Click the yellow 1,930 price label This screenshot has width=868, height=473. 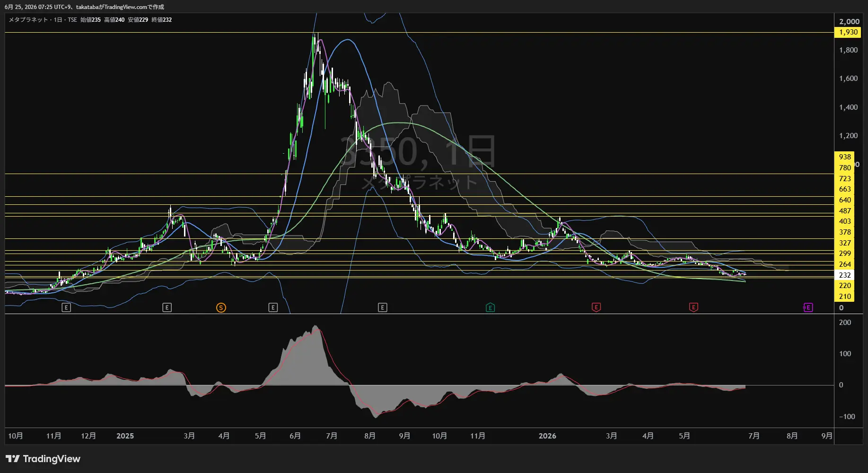click(x=848, y=32)
